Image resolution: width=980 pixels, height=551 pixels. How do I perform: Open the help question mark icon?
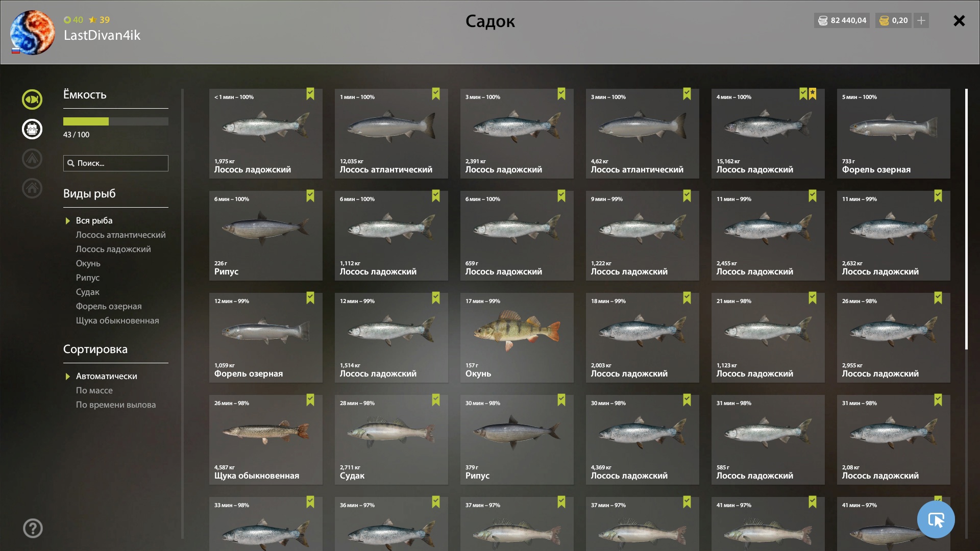point(33,529)
